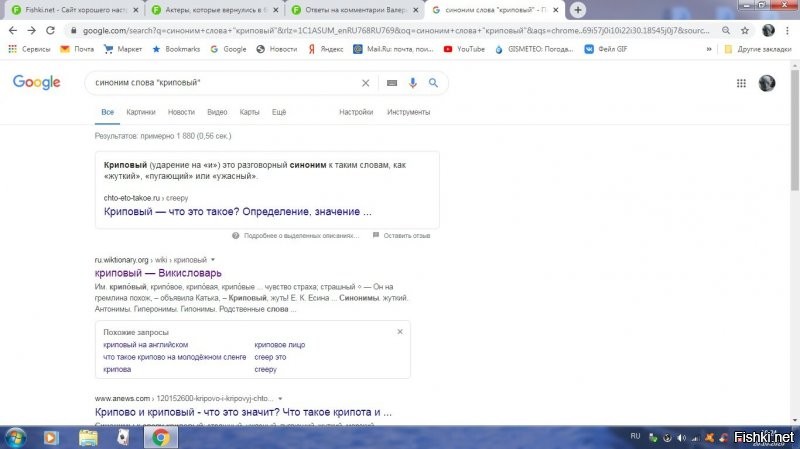Open the zoom magnifier icon in address bar
The height and width of the screenshot is (449, 800).
(x=726, y=31)
